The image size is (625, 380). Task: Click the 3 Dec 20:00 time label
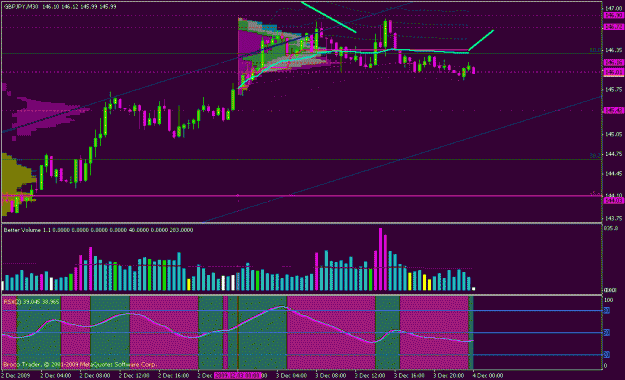[449, 376]
